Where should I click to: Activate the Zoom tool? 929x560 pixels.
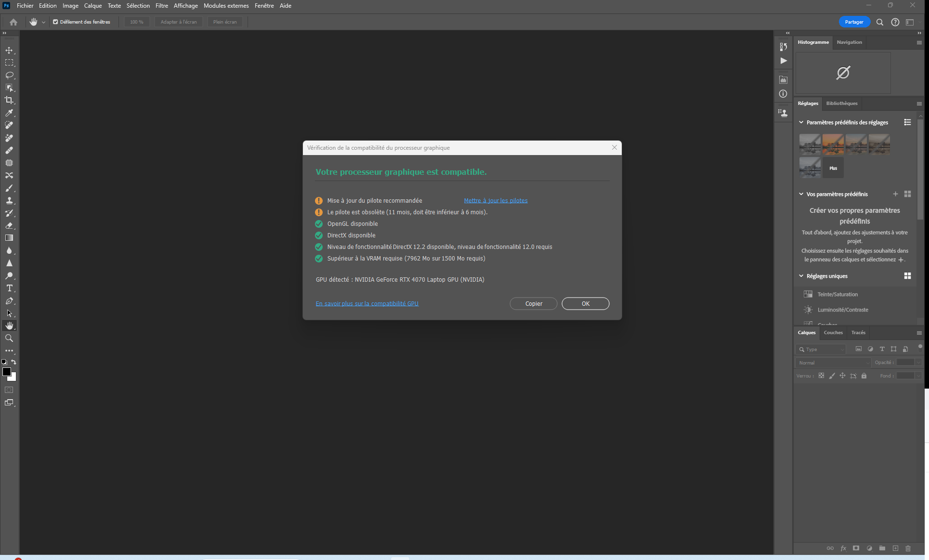click(x=9, y=338)
